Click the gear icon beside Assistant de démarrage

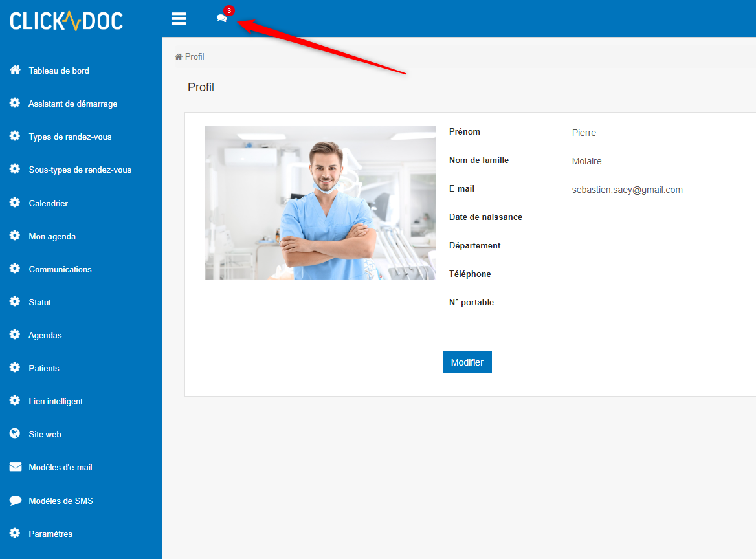click(15, 103)
